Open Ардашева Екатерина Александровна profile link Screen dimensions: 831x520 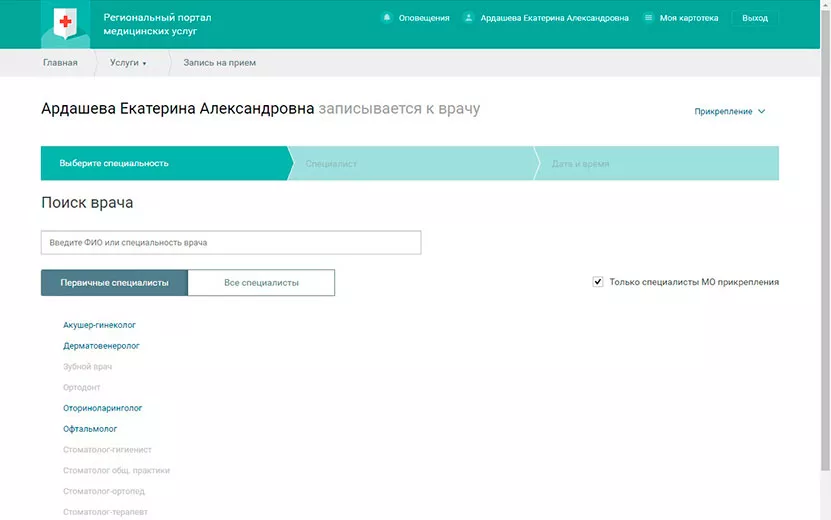(554, 18)
